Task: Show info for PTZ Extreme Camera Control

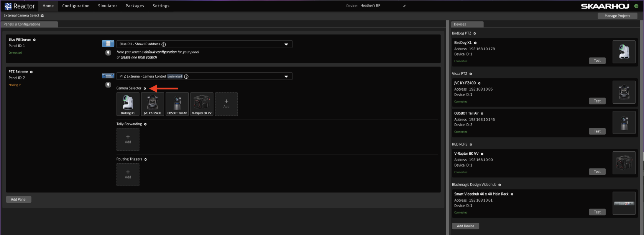Action: pos(186,76)
